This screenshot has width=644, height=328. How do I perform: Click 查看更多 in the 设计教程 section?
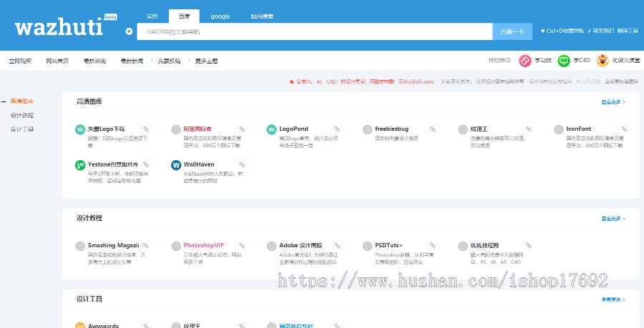613,218
